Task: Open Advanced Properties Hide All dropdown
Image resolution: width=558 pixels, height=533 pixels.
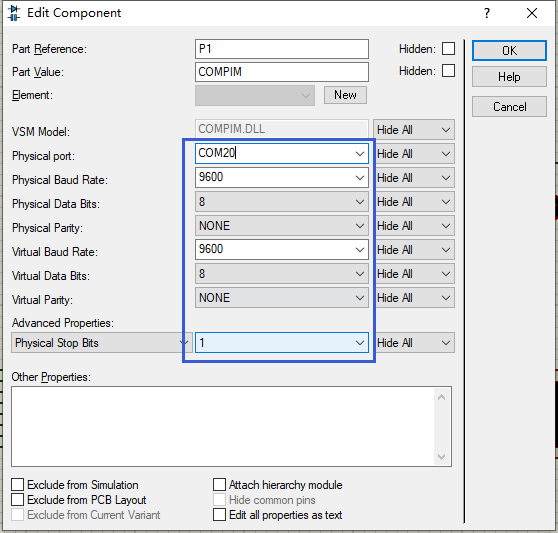Action: (414, 343)
